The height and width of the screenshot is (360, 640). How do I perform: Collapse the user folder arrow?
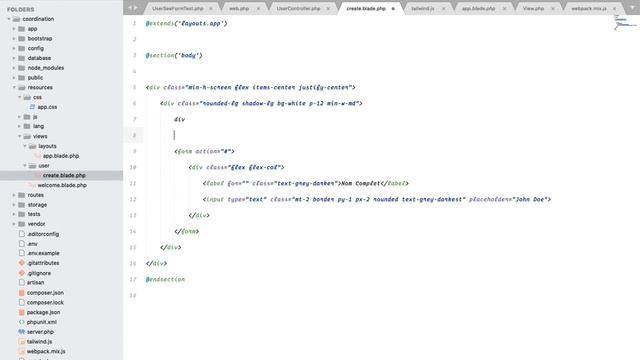point(24,165)
